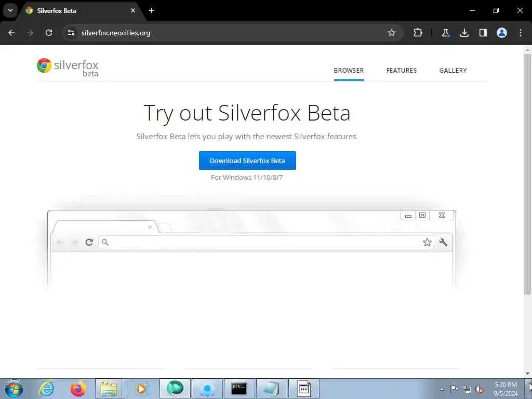
Task: Toggle the side panel icon
Action: pyautogui.click(x=483, y=33)
